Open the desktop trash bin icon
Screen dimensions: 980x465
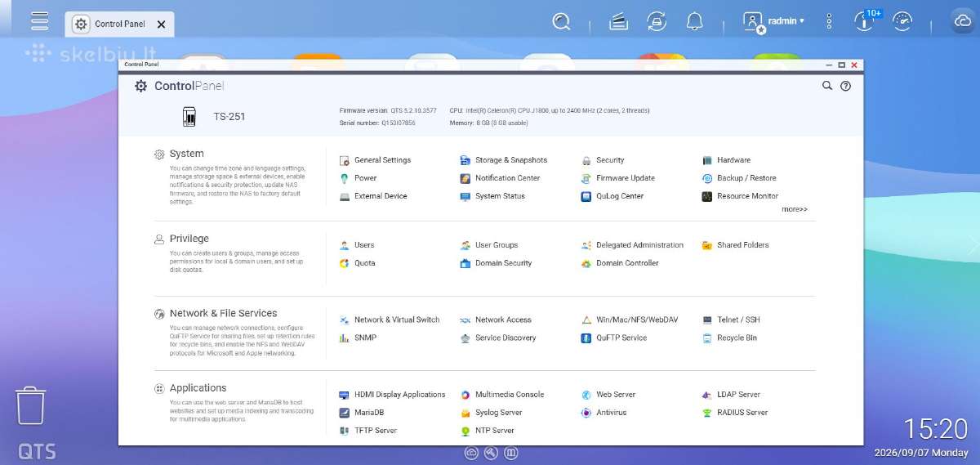point(31,405)
